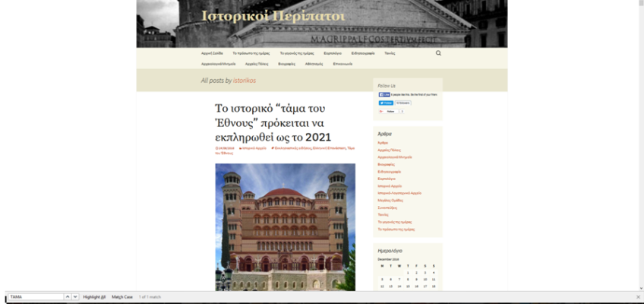Open Το γεγονός της ημέρας sidebar link
Viewport: 644px width, 304px height.
point(394,221)
